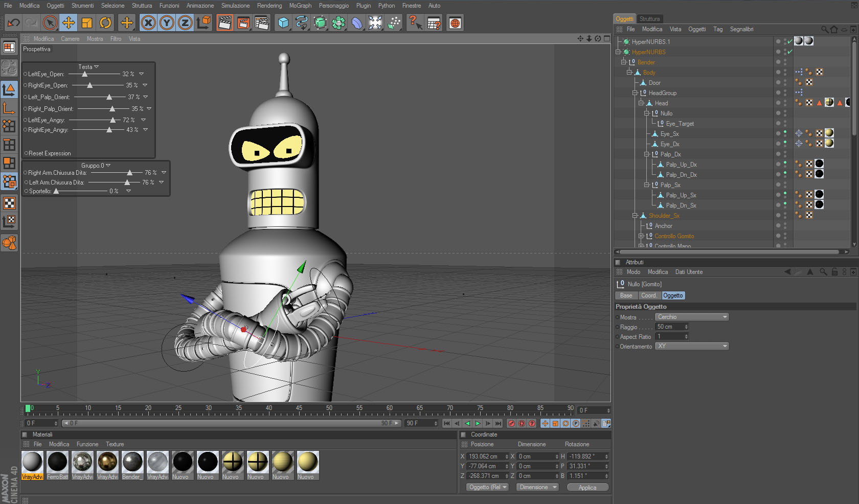Select the Live Selection cursor tool
Viewport: 859px width, 504px height.
click(x=50, y=23)
